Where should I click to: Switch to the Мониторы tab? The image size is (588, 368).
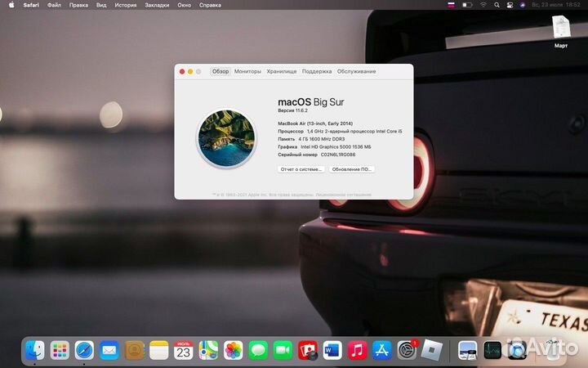click(247, 71)
